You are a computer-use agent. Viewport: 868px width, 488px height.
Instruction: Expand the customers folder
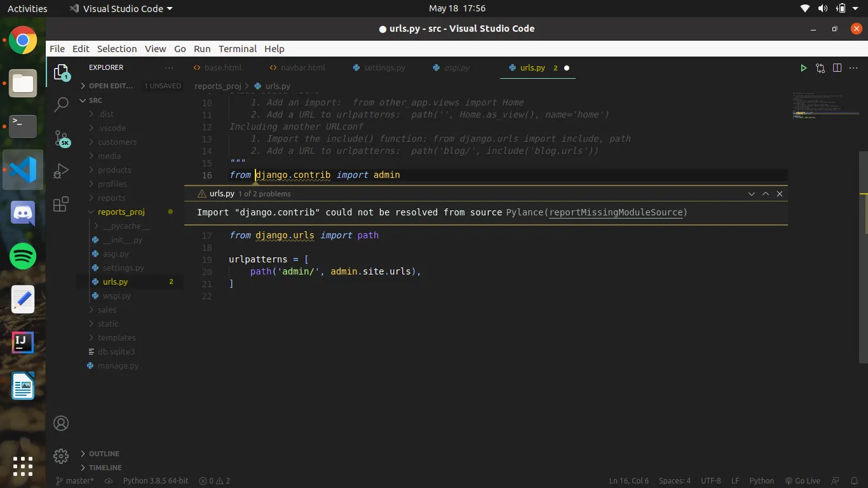pos(117,142)
